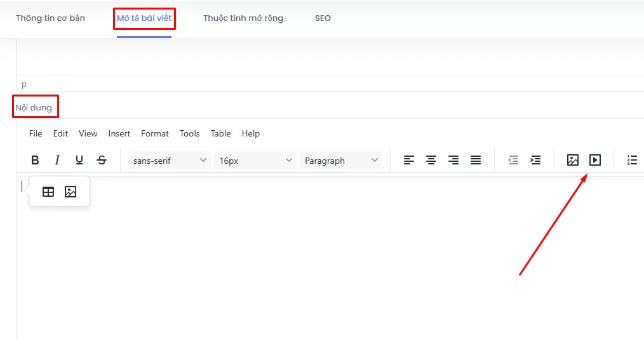644x339 pixels.
Task: Toggle bold formatting in the toolbar
Action: click(x=36, y=161)
